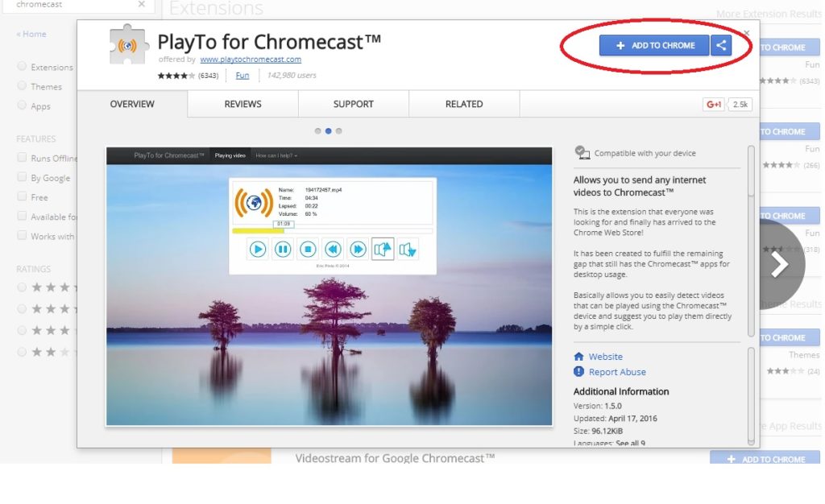
Task: Click the Compatible with your device icon
Action: point(582,152)
